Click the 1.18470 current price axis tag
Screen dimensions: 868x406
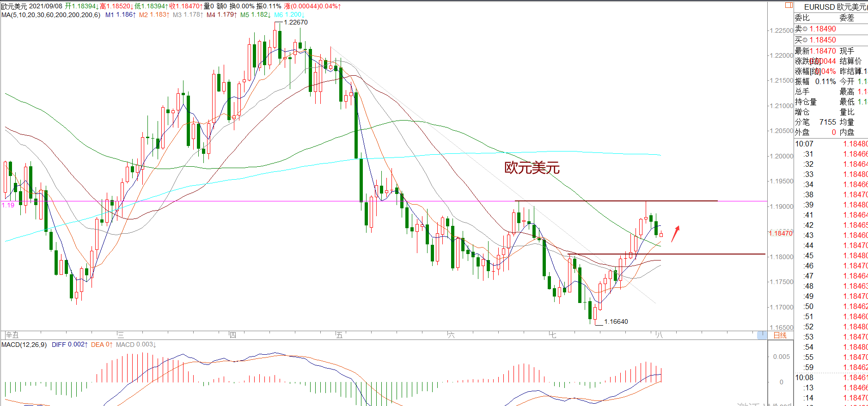781,233
